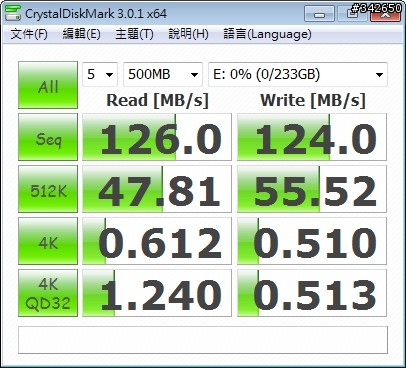Start the 512K benchmark test

(48, 189)
